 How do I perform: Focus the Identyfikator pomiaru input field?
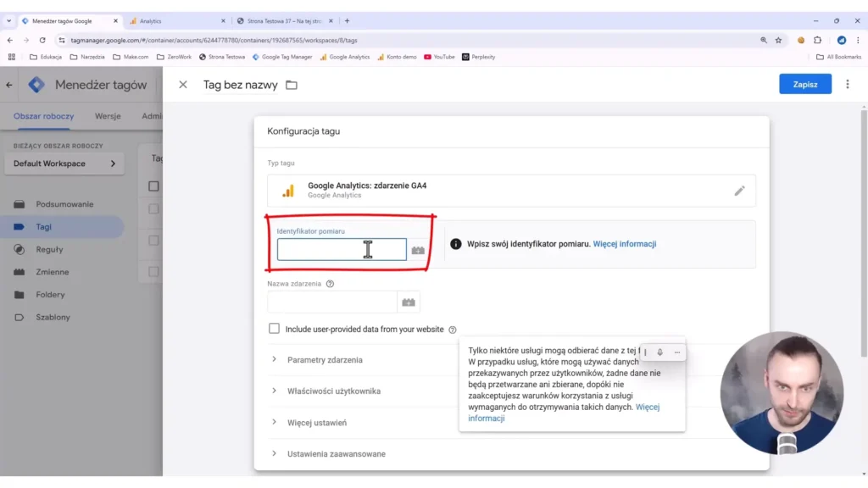(342, 250)
